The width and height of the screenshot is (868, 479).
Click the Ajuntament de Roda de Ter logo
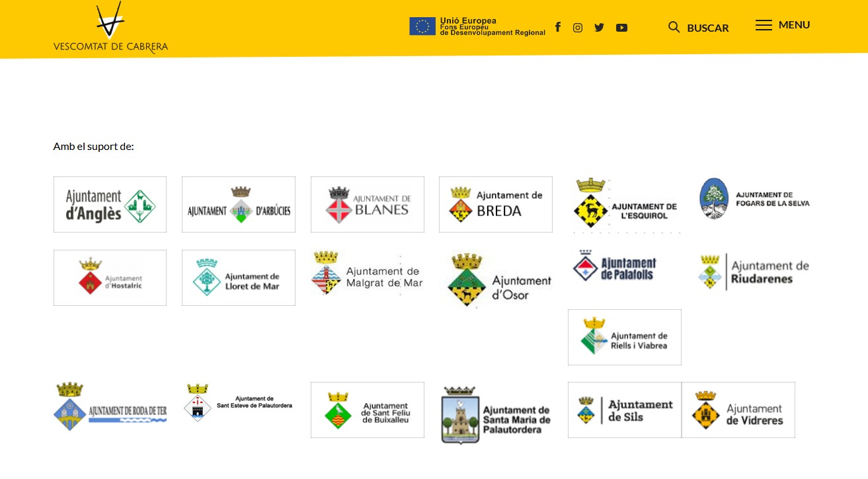[110, 406]
